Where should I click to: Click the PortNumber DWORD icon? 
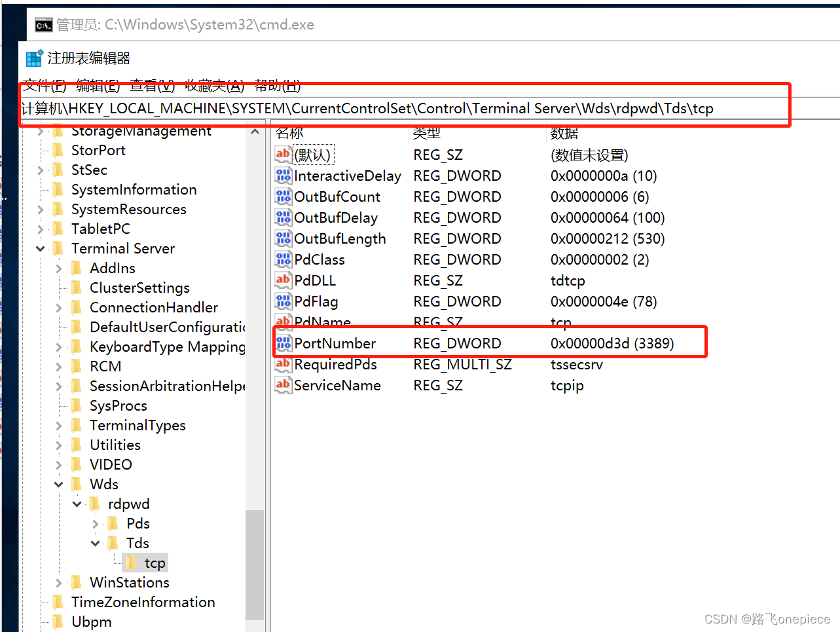(283, 343)
